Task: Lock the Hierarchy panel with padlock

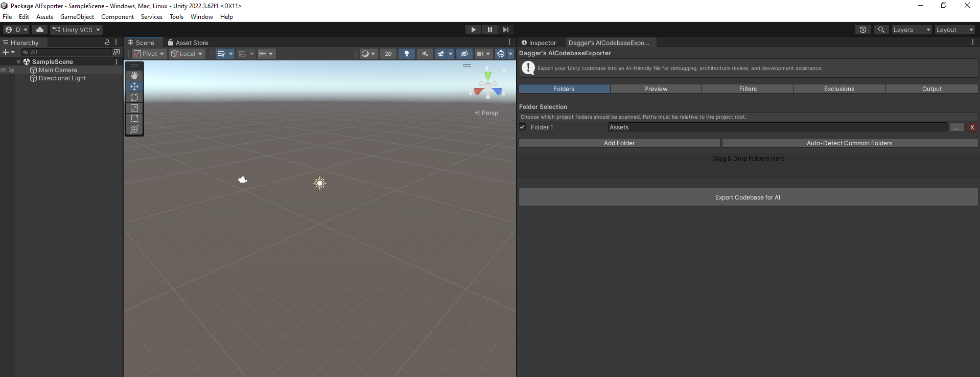Action: point(107,42)
